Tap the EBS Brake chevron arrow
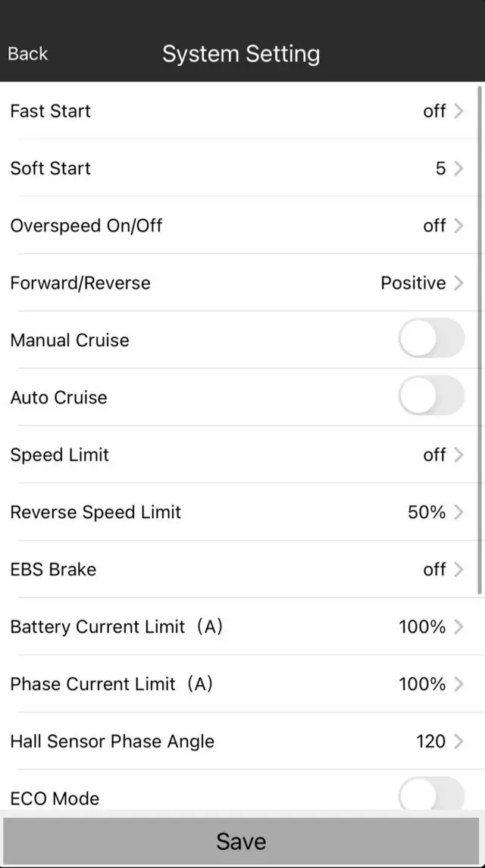The width and height of the screenshot is (485, 868). [458, 570]
